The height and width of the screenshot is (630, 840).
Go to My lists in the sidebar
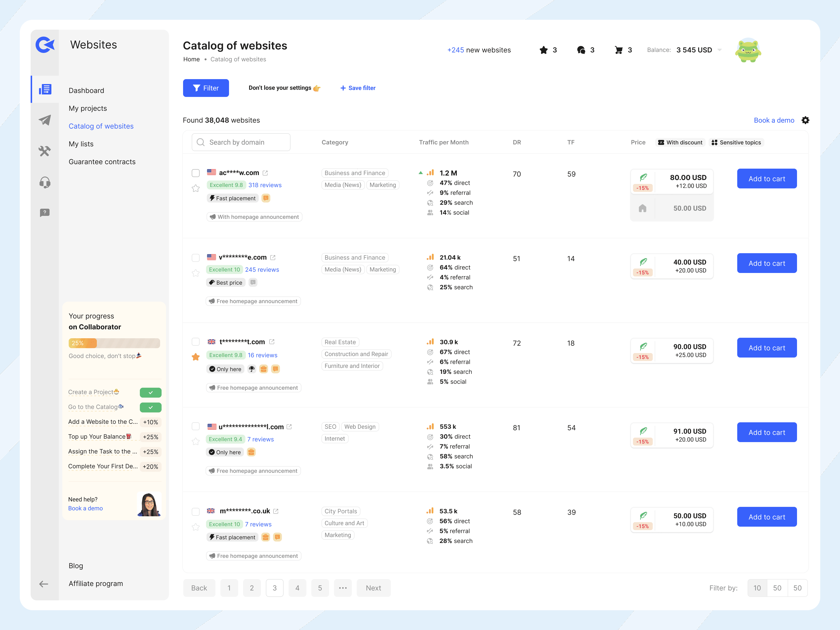pyautogui.click(x=81, y=144)
